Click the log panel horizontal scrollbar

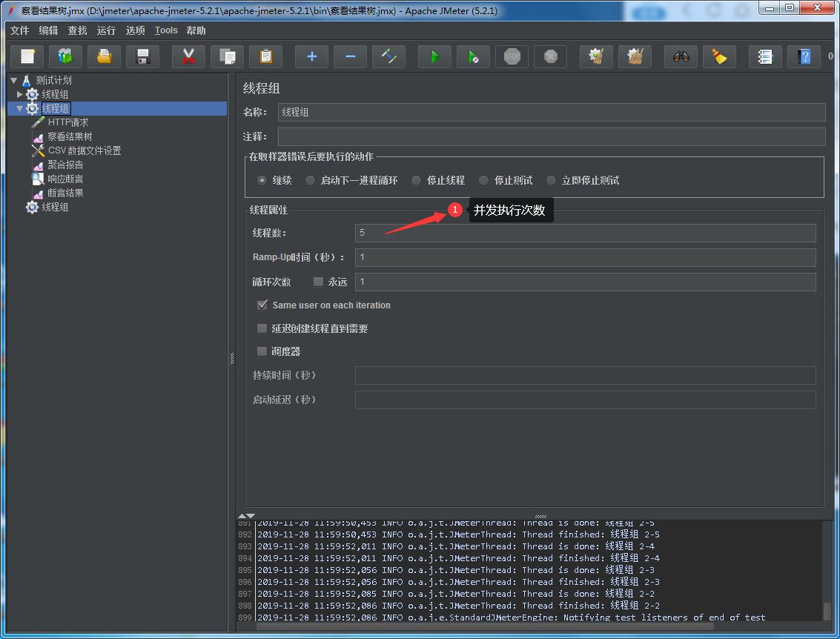[x=485, y=626]
